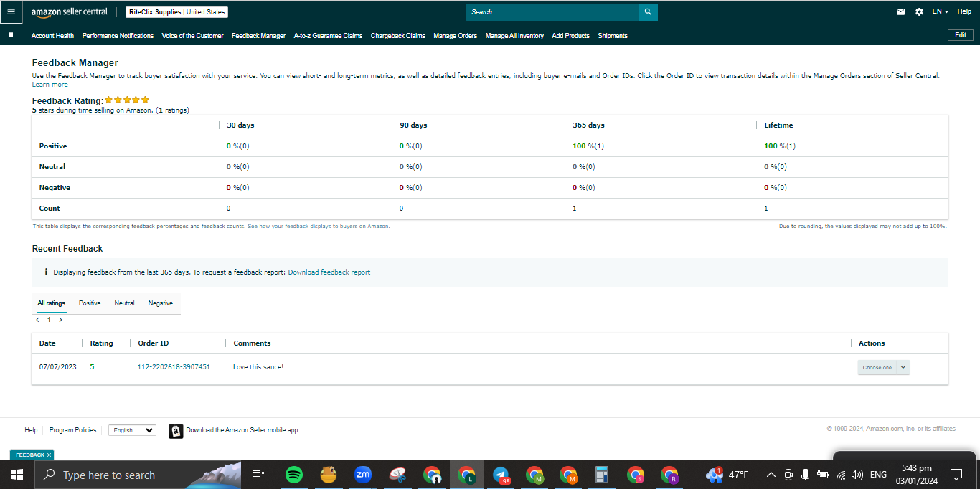
Task: Open the hamburger navigation menu
Action: tap(11, 12)
